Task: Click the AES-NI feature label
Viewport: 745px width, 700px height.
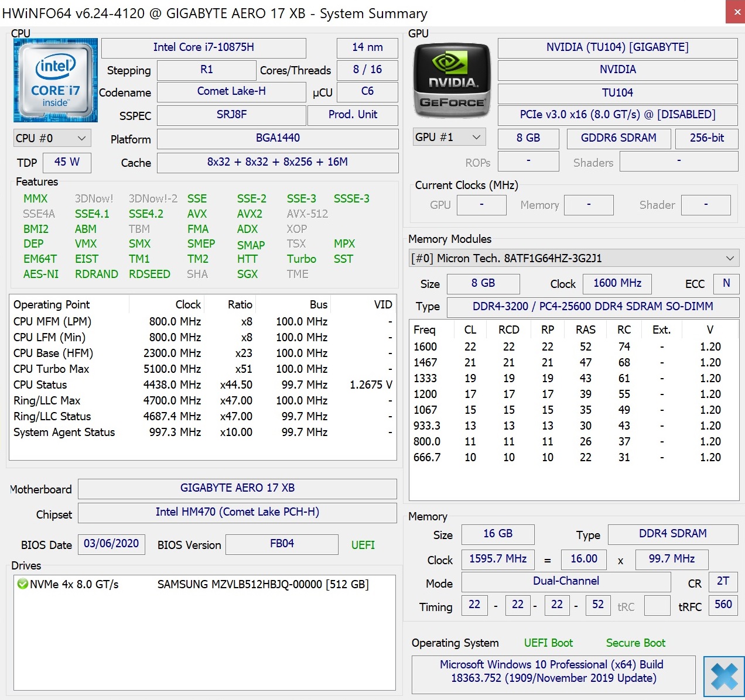Action: 41,274
